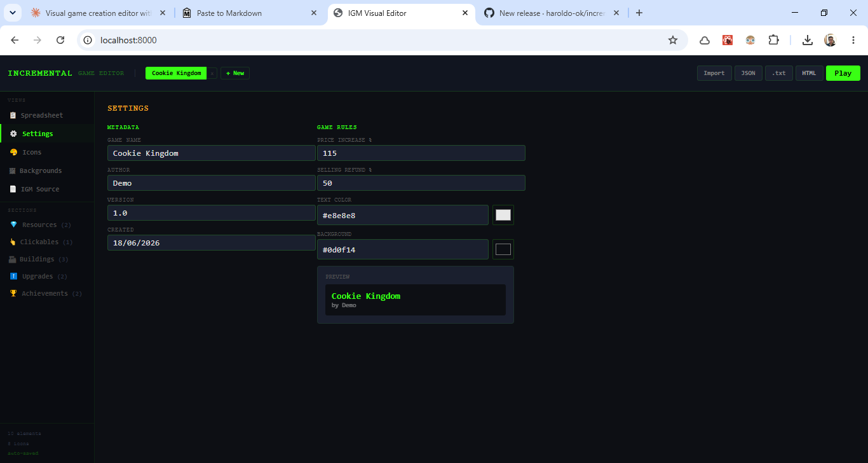Image resolution: width=868 pixels, height=463 pixels.
Task: Export as JSON
Action: pyautogui.click(x=749, y=73)
